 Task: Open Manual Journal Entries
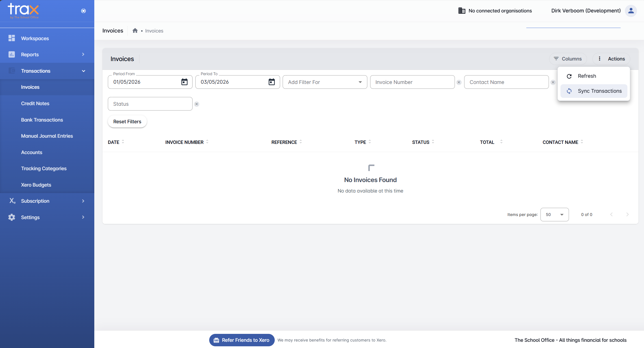tap(47, 136)
